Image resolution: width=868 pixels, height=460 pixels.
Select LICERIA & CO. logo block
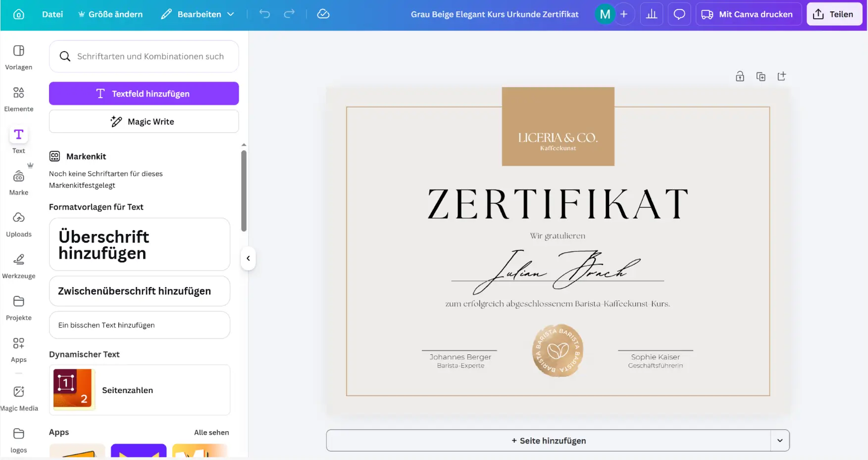coord(558,126)
